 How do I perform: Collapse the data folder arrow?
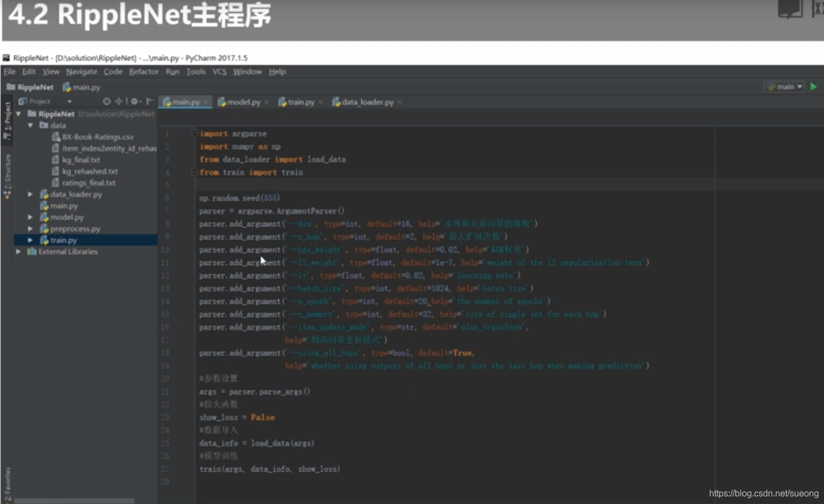pos(30,125)
